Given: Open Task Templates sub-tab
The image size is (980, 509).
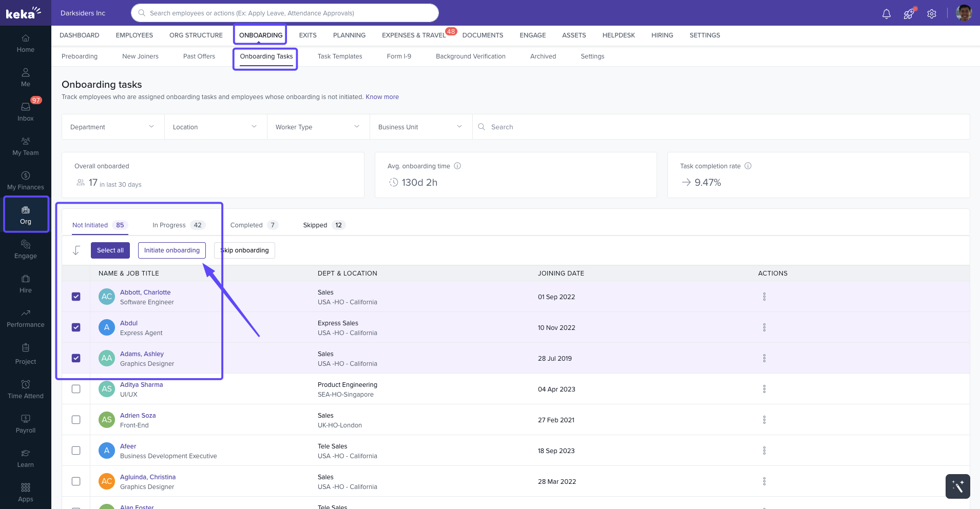Looking at the screenshot, I should coord(339,56).
